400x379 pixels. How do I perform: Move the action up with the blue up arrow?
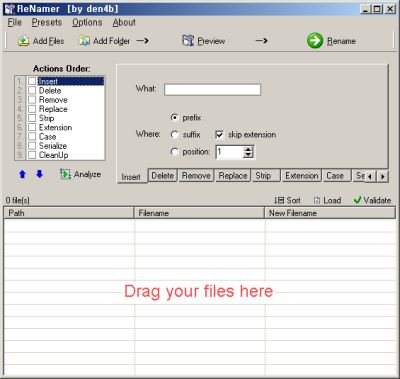(22, 174)
